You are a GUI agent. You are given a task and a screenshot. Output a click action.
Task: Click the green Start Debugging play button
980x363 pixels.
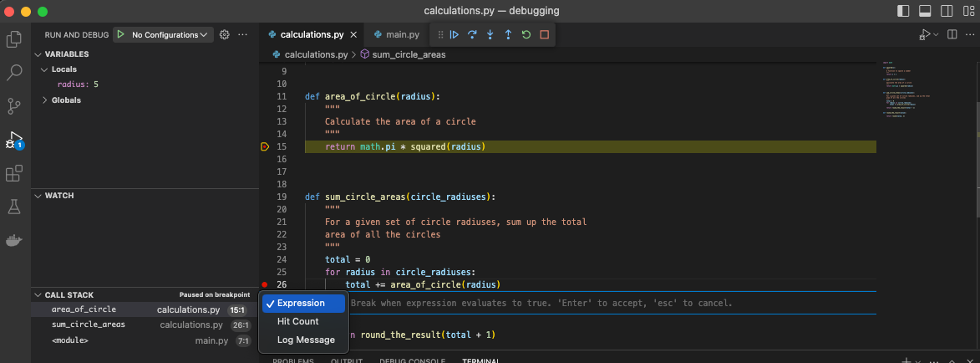tap(120, 34)
